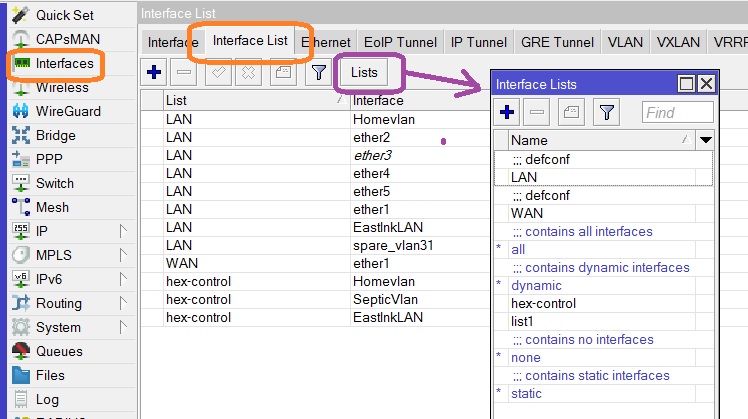Switch to the Interface tab
This screenshot has width=748, height=419.
point(173,42)
